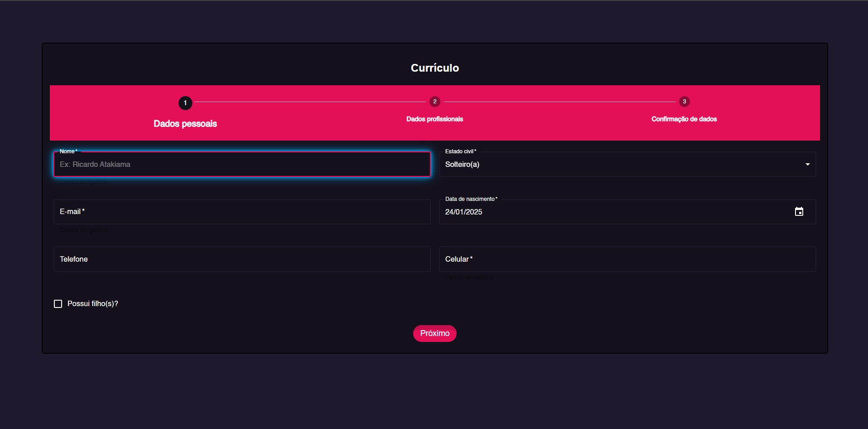Focus the Nome input field

click(x=242, y=164)
